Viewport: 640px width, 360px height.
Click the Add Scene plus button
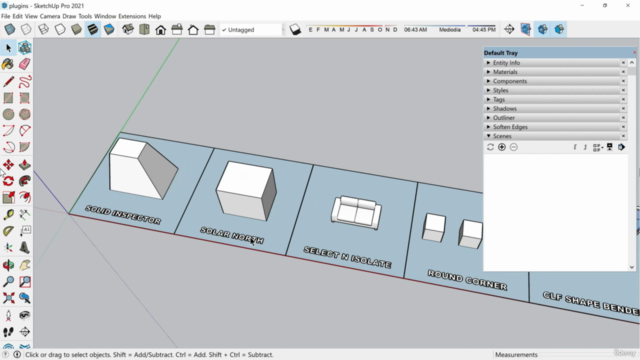tap(502, 147)
